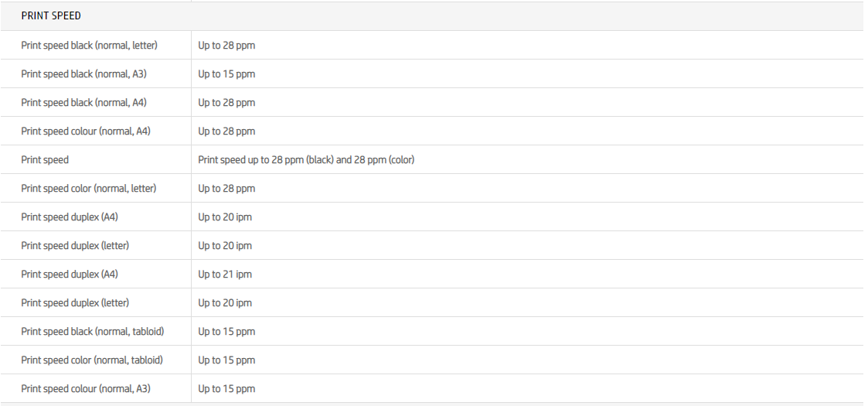Click the value for black normal letter speed
Image resolution: width=868 pixels, height=406 pixels.
tap(226, 46)
